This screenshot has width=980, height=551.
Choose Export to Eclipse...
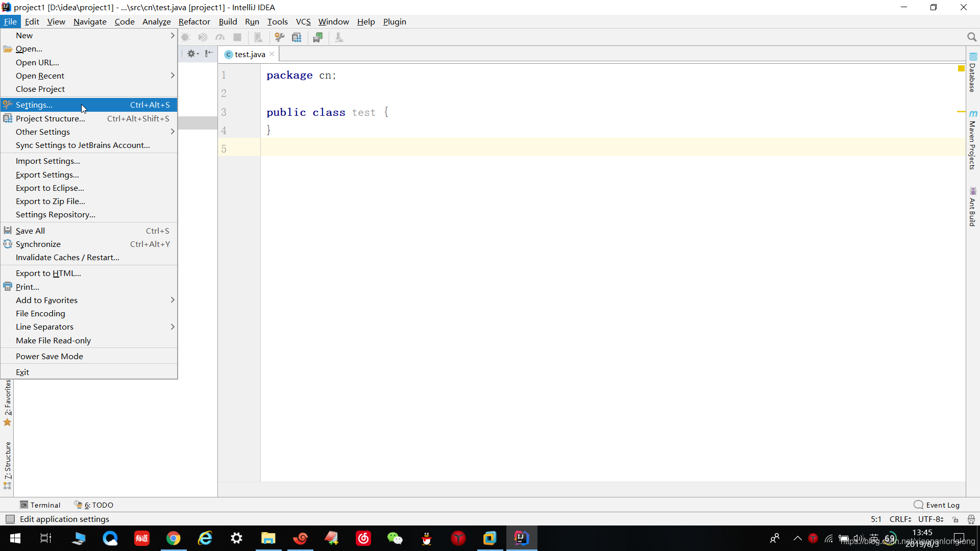[x=89, y=188]
